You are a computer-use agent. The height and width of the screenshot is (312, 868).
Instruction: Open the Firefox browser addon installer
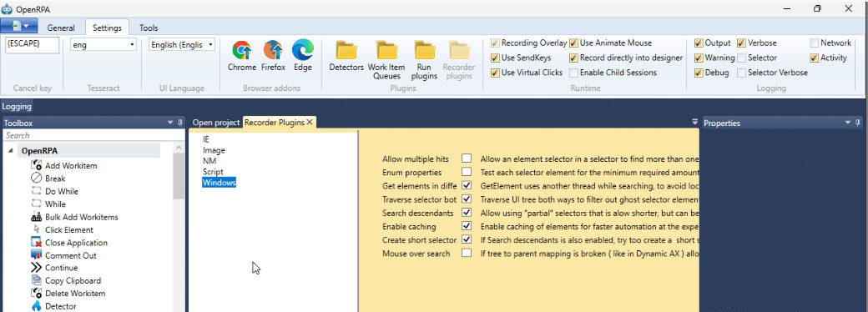tap(273, 55)
